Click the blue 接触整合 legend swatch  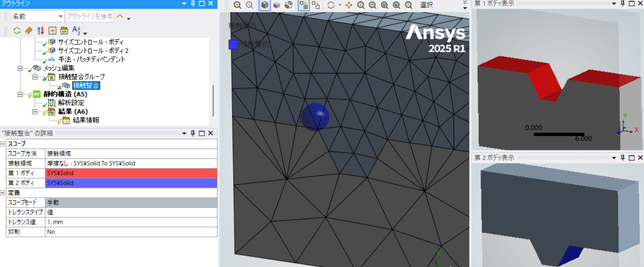click(x=233, y=44)
